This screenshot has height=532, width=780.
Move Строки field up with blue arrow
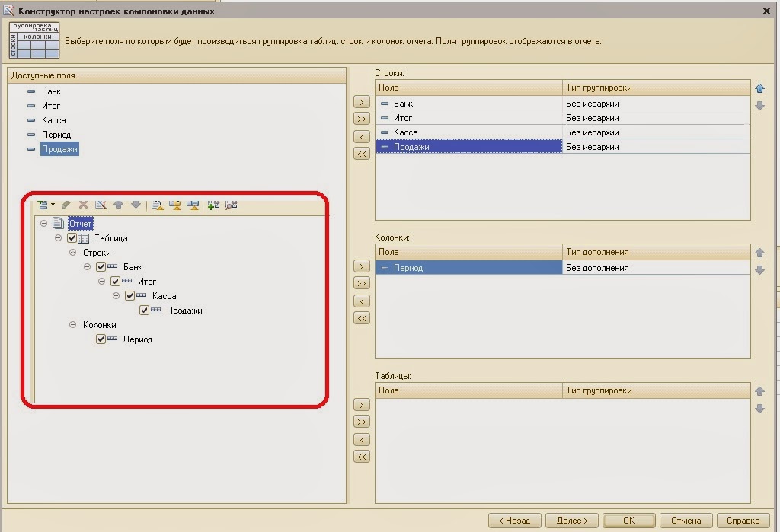coord(759,88)
